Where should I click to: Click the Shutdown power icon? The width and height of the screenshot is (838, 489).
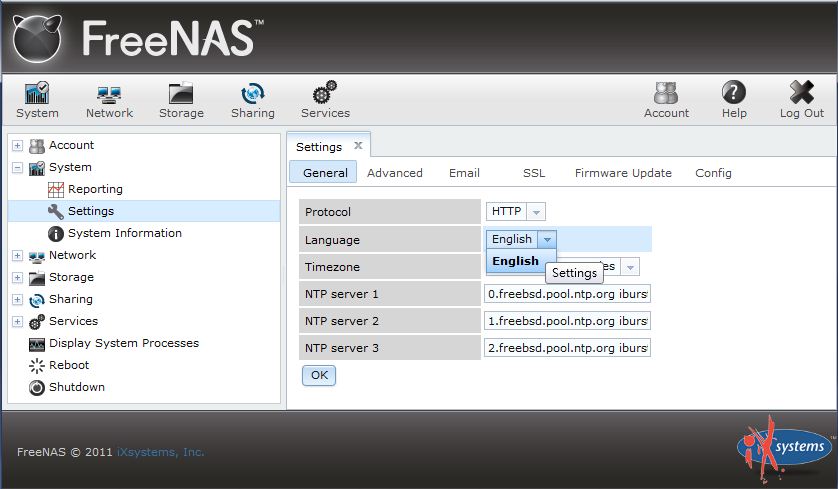[x=37, y=387]
